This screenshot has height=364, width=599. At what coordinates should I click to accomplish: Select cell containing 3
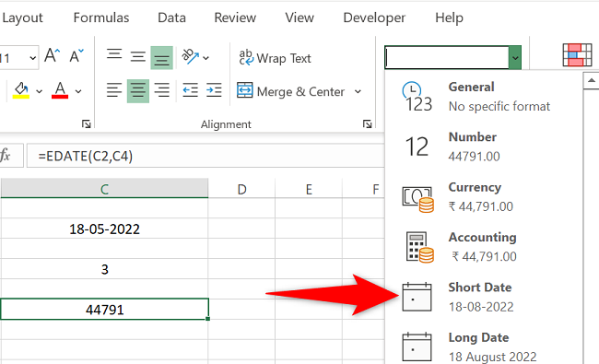point(104,269)
